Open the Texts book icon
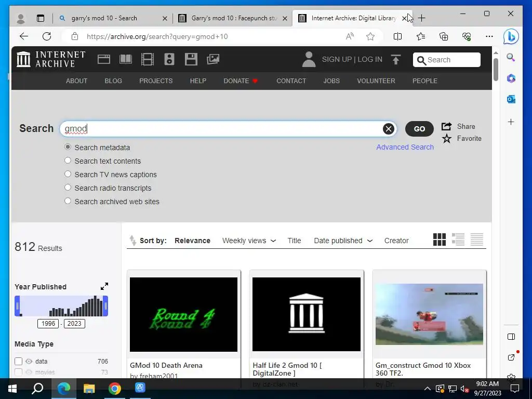The height and width of the screenshot is (399, 532). coord(126,59)
